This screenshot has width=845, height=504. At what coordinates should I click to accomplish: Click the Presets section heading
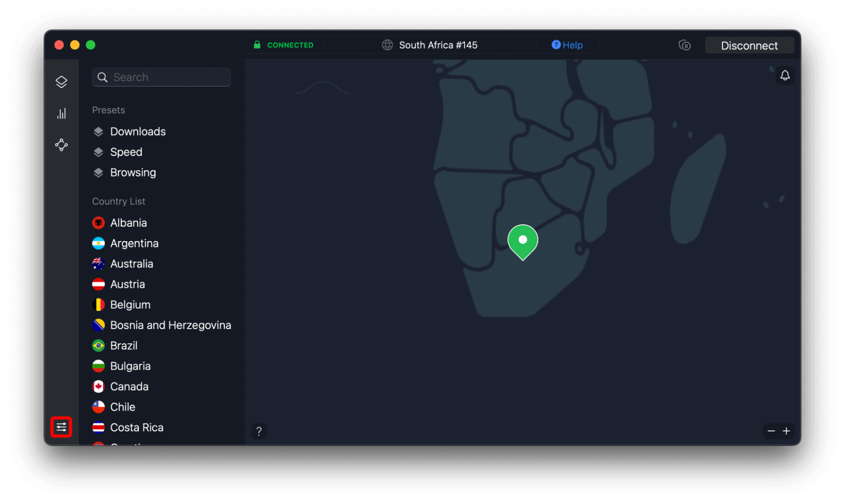click(109, 110)
